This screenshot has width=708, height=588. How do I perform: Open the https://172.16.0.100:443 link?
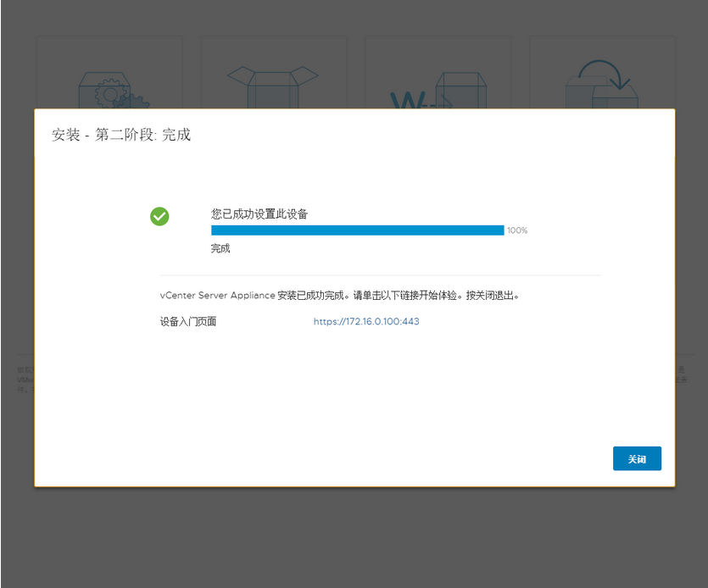(x=365, y=321)
